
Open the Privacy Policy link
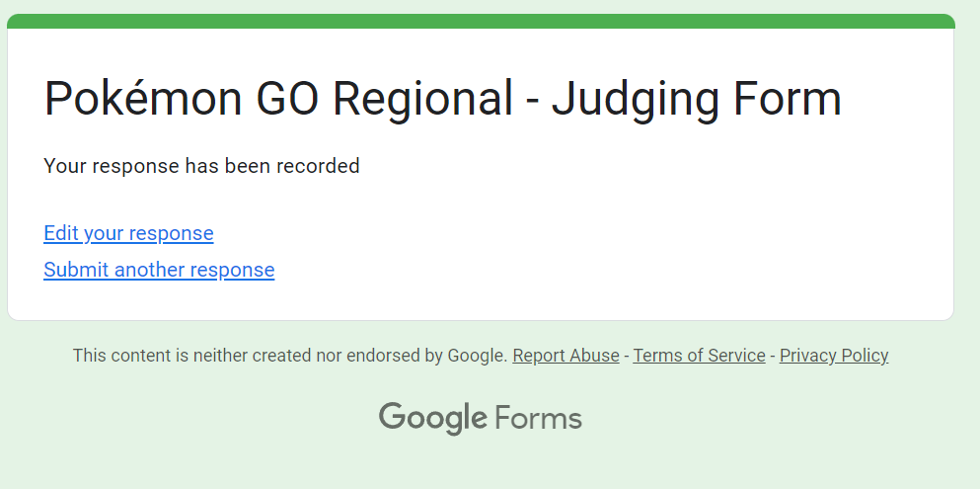click(834, 356)
